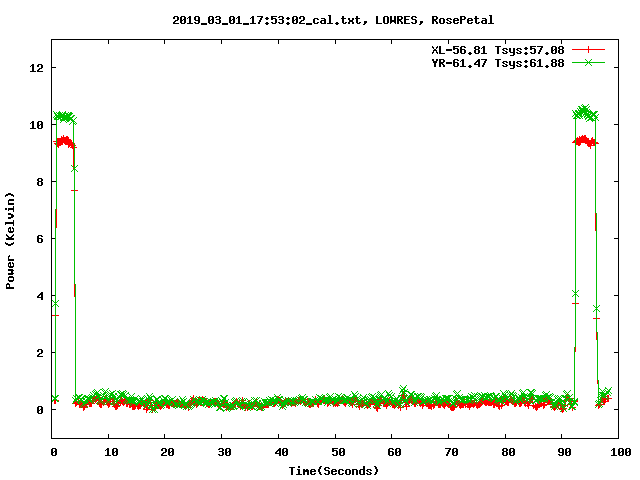This screenshot has height=480, width=640.
Task: Select the legend entry 'YR-61.47 Tsys:61.88'
Action: coord(498,63)
